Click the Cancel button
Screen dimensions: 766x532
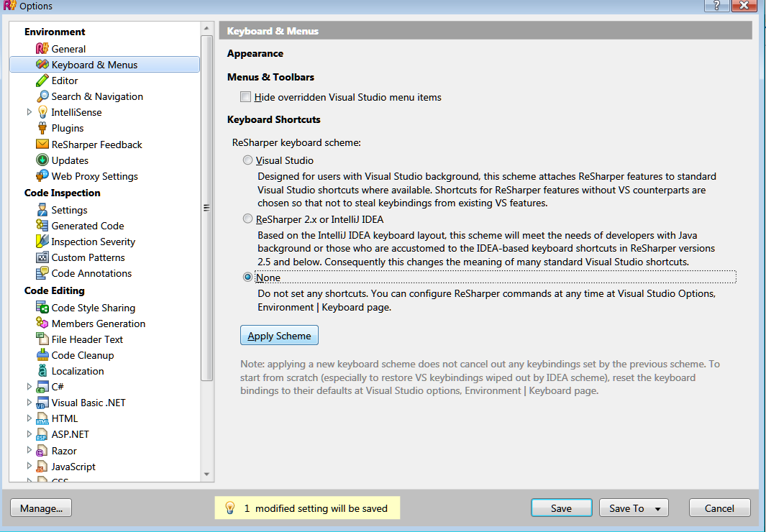pos(719,508)
